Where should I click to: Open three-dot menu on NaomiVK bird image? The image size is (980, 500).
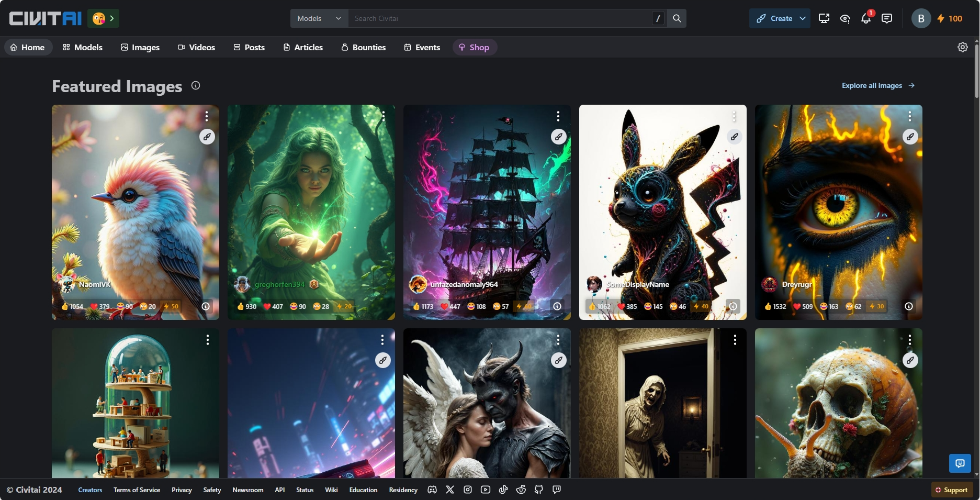207,116
